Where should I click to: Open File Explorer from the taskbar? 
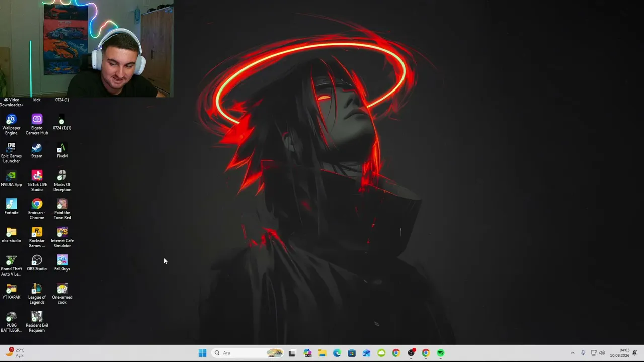click(x=322, y=353)
